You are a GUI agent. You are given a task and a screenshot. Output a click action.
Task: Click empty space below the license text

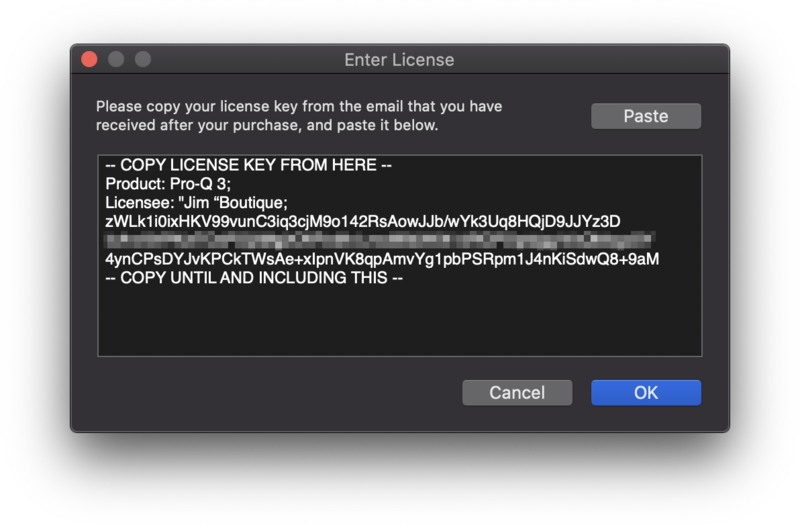coord(400,320)
